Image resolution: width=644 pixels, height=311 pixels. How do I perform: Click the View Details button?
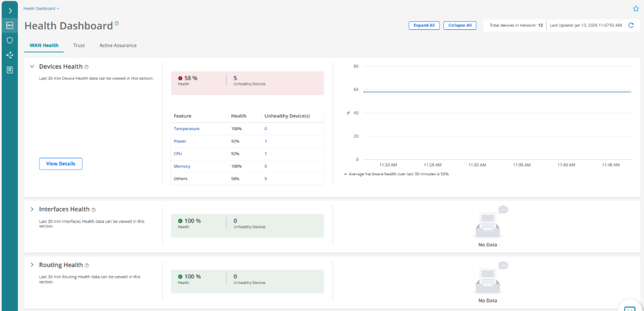click(x=60, y=163)
